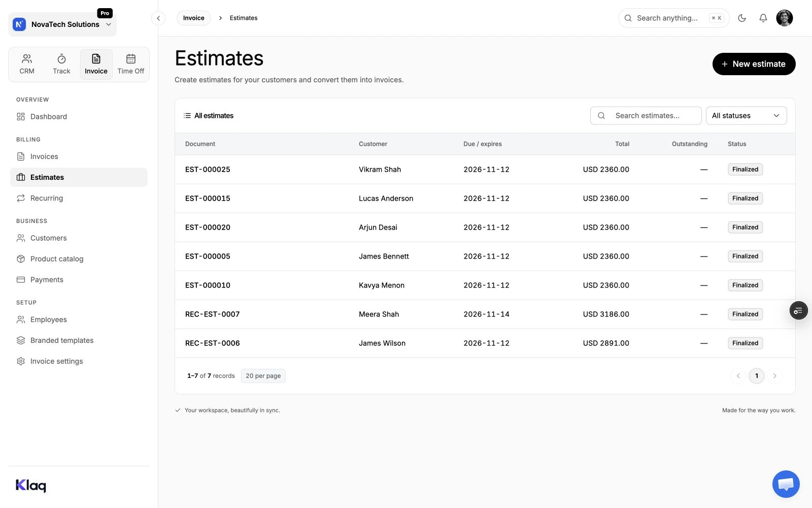Toggle dark mode moon icon
The image size is (812, 508).
coord(742,18)
